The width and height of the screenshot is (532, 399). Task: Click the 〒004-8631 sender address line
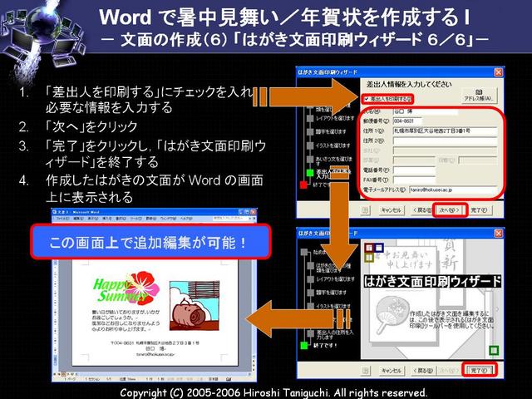[155, 343]
